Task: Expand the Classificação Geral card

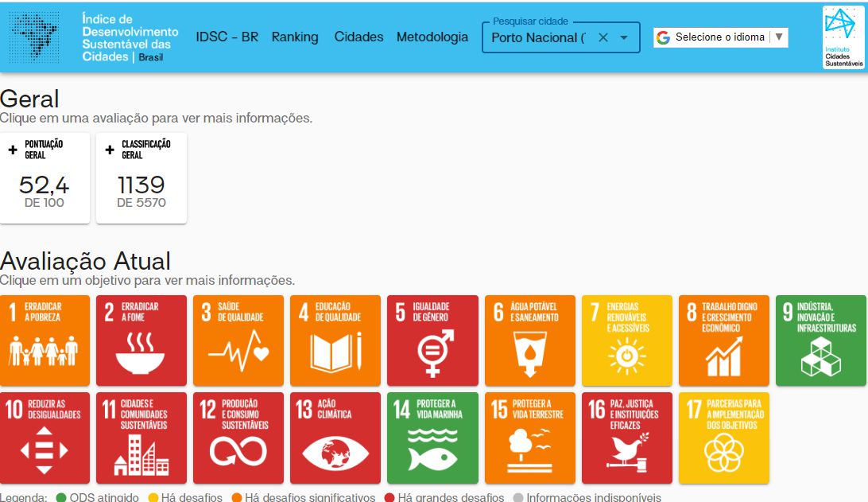Action: tap(141, 178)
